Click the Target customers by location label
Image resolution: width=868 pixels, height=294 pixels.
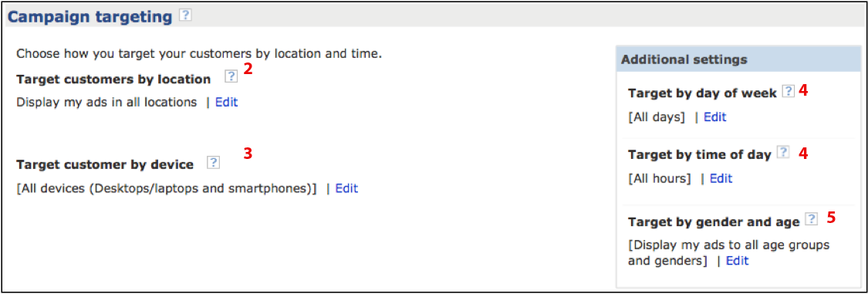click(x=113, y=79)
